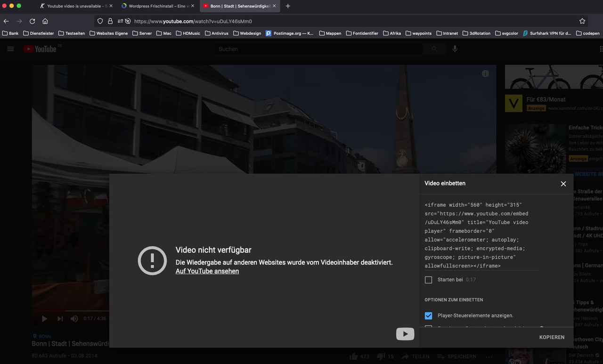Image resolution: width=603 pixels, height=364 pixels.
Task: Open the svgcolor bookmarks folder
Action: pos(507,33)
